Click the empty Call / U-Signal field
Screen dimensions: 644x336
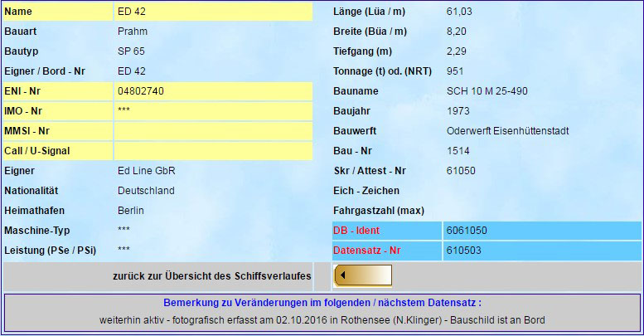(x=213, y=151)
